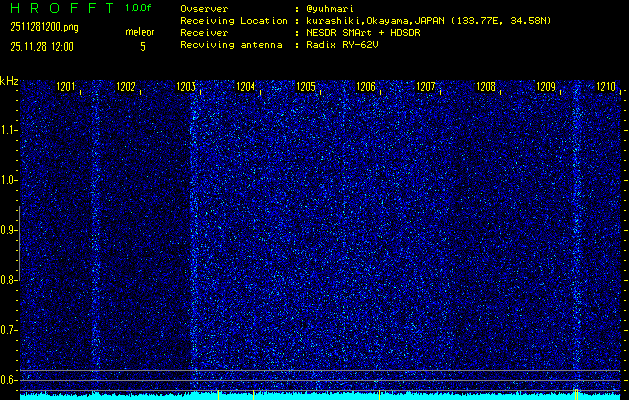Click the 1210 time axis label
Viewport: 629px width, 400px height.
click(x=606, y=86)
